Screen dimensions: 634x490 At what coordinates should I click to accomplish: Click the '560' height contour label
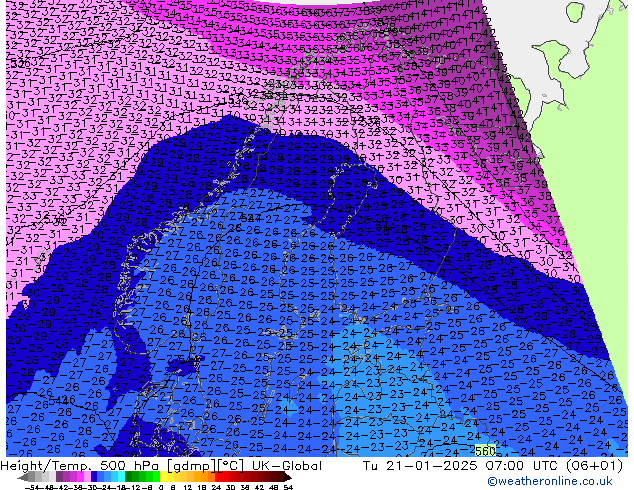[485, 450]
